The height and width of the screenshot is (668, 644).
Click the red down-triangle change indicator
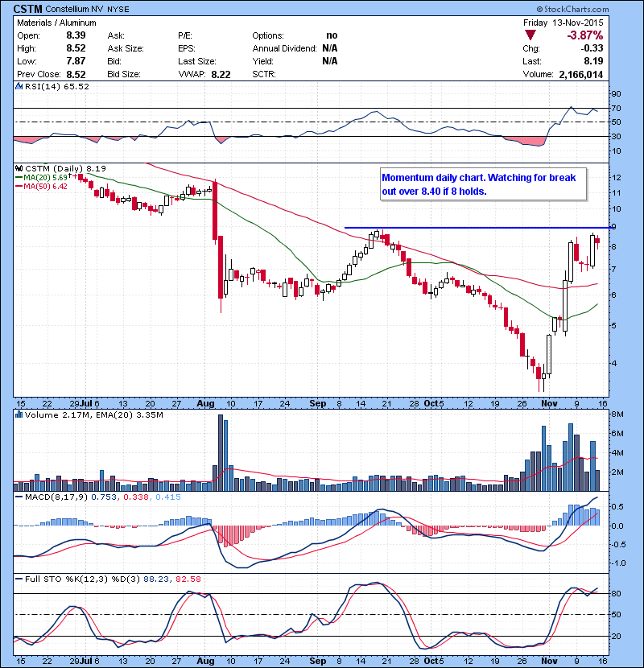coord(530,35)
